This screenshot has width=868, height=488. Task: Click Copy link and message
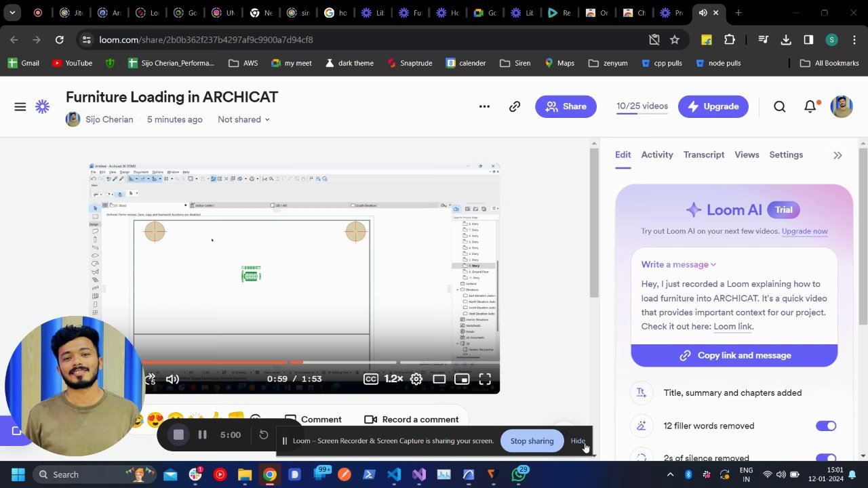pos(734,355)
